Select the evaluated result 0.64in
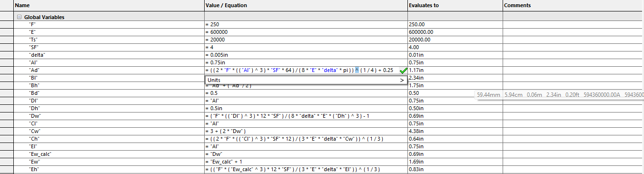The width and height of the screenshot is (644, 174). click(455, 139)
